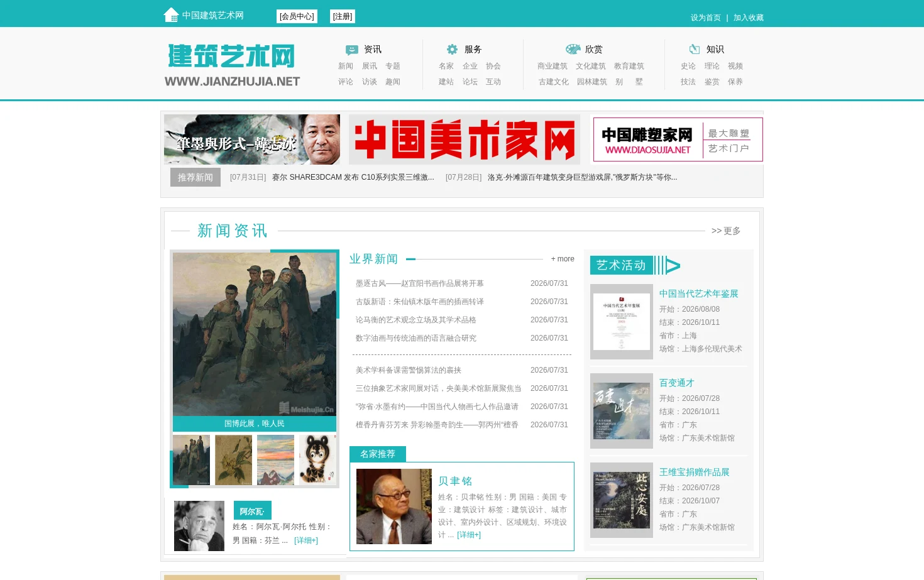924x580 pixels.
Task: Open article 三位抽象艺术家同展对话
Action: click(x=439, y=388)
